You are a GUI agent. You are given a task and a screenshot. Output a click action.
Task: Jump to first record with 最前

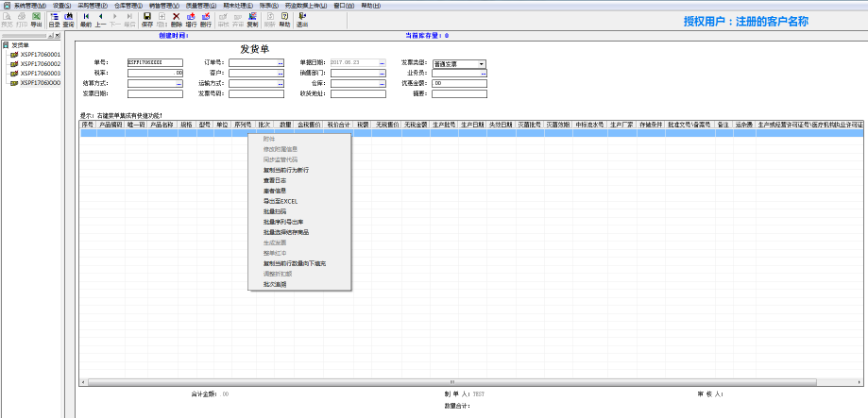pos(86,20)
